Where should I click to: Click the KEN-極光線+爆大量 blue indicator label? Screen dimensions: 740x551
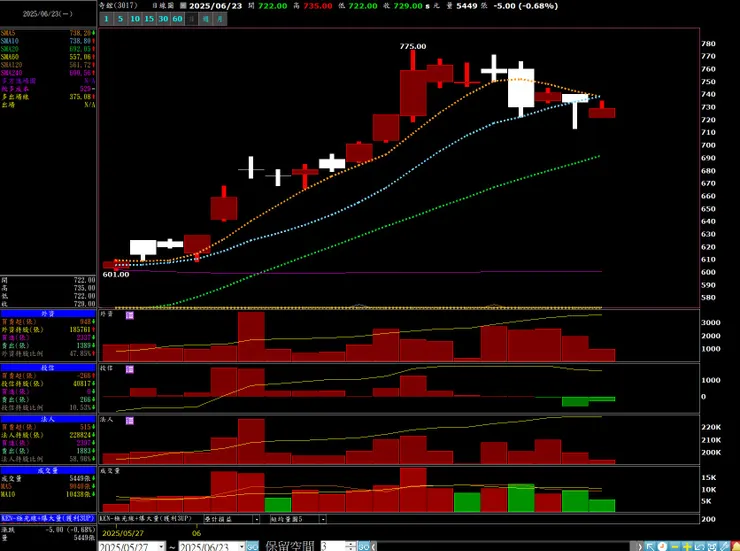pyautogui.click(x=48, y=518)
